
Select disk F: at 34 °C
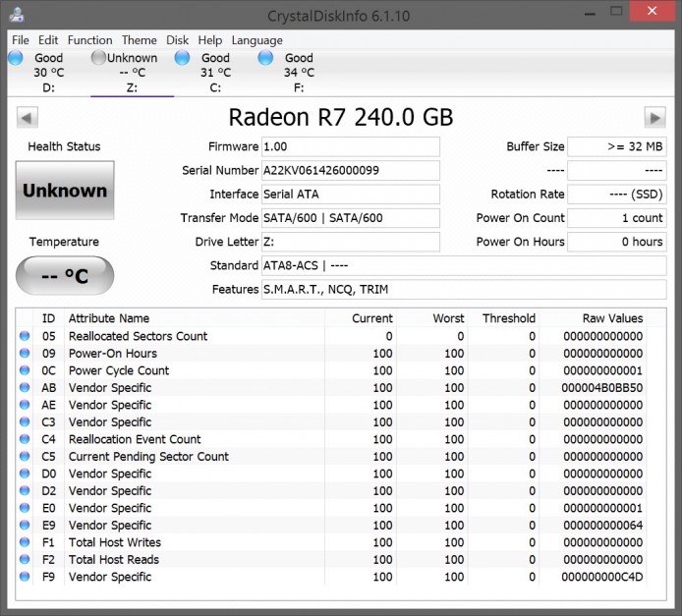pos(299,73)
